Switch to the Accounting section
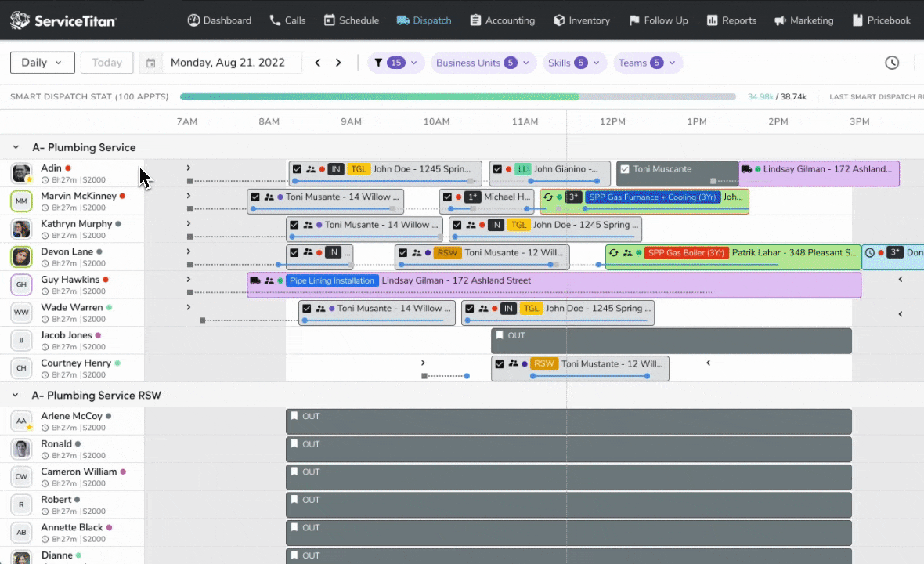924x564 pixels. pos(502,20)
